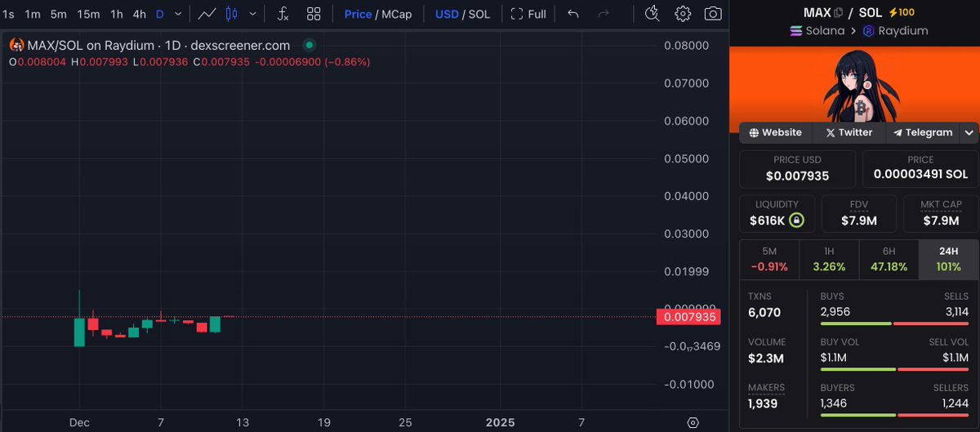The width and height of the screenshot is (980, 432).
Task: Click the FDV $7.9M box
Action: coord(858,213)
